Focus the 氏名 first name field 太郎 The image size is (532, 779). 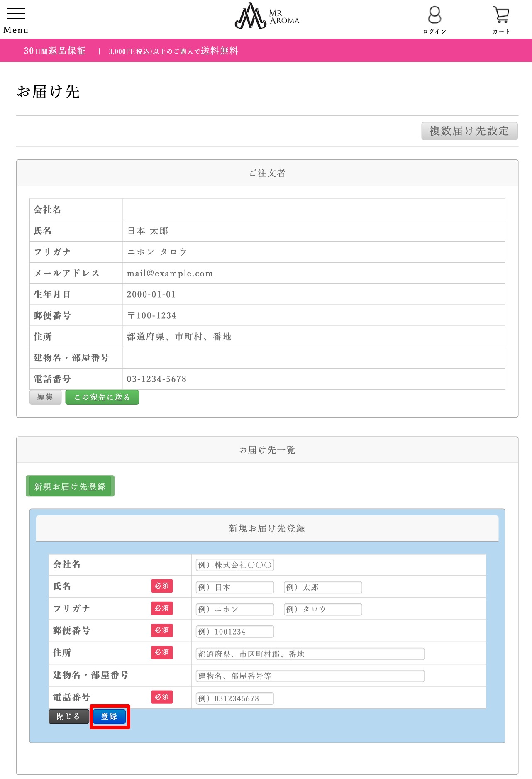click(323, 587)
